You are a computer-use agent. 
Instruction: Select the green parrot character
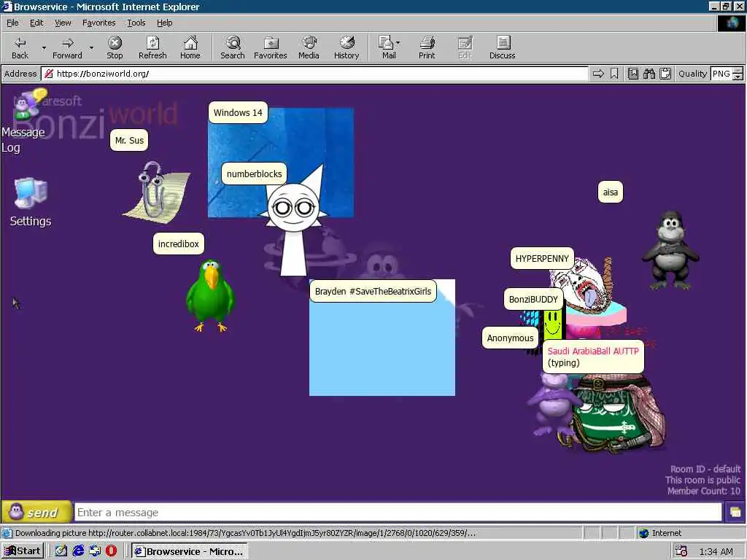click(x=210, y=295)
